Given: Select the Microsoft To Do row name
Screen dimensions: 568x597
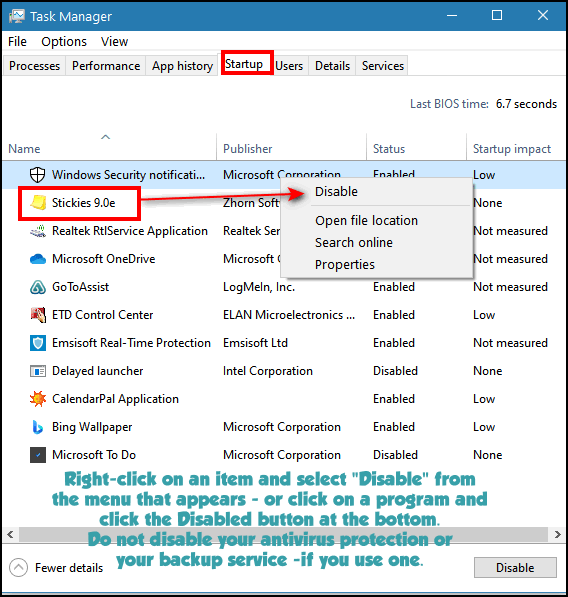Looking at the screenshot, I should coord(94,455).
